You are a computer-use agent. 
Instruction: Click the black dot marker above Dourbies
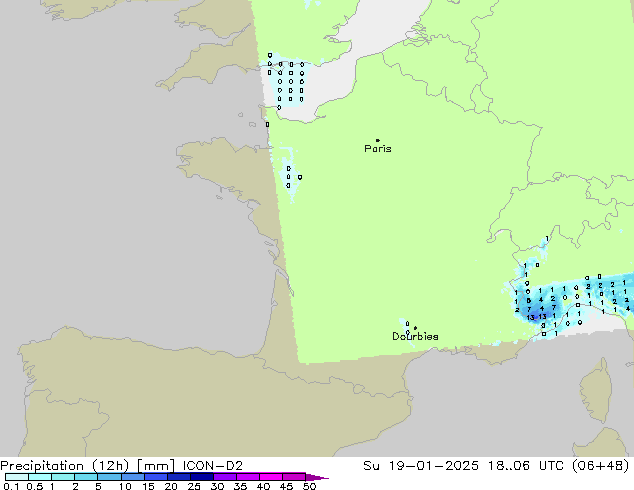point(415,328)
